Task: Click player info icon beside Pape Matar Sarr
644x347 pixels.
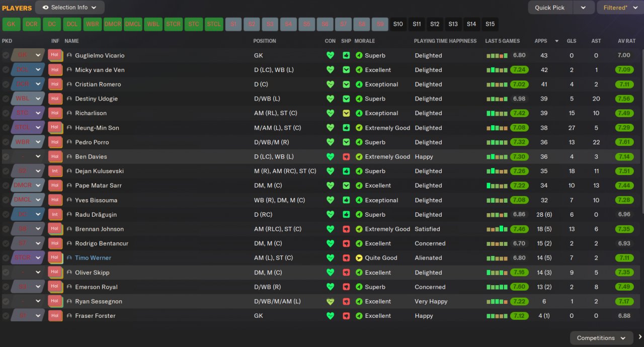Action: [x=69, y=186]
